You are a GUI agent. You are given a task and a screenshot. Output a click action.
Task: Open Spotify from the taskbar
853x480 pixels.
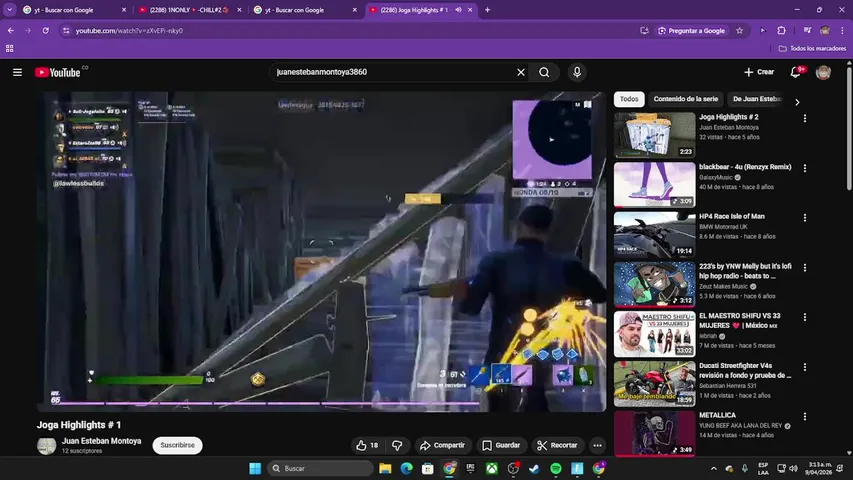click(x=555, y=469)
